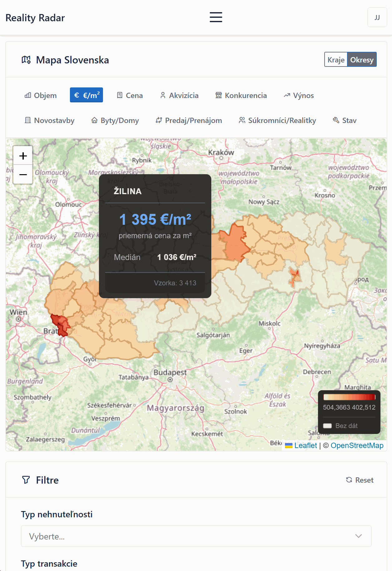The height and width of the screenshot is (571, 392).
Task: Click the person icon on Akvizícia
Action: click(163, 95)
